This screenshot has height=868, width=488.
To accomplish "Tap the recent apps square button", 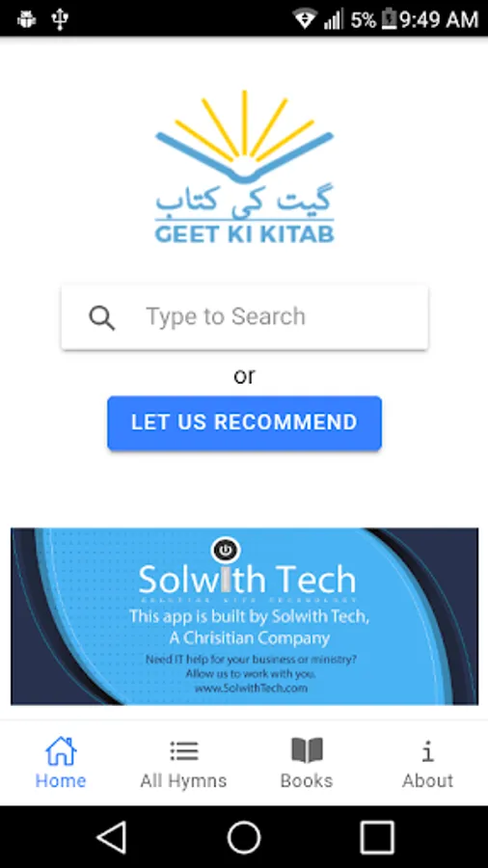I will 377,837.
